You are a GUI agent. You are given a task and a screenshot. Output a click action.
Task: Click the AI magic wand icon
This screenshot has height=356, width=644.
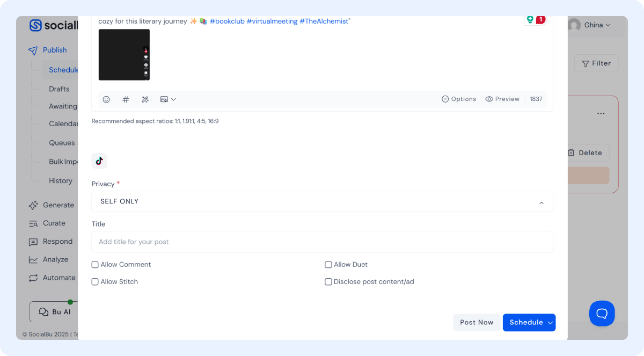pyautogui.click(x=145, y=99)
